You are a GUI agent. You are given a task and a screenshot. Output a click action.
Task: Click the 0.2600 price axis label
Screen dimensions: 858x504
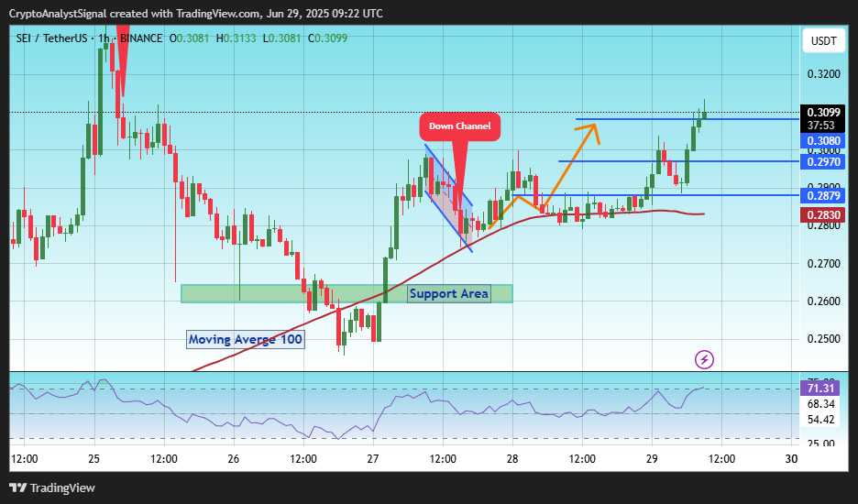[x=823, y=301]
